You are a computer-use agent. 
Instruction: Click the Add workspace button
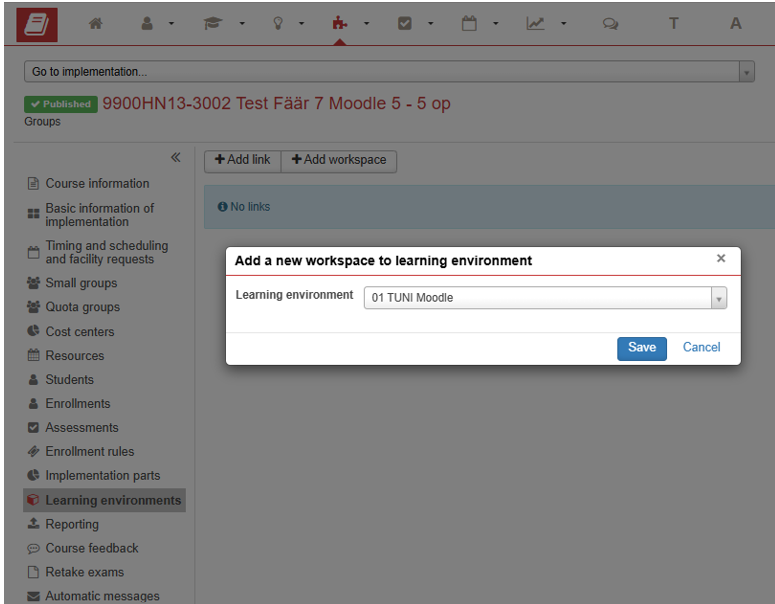[339, 160]
